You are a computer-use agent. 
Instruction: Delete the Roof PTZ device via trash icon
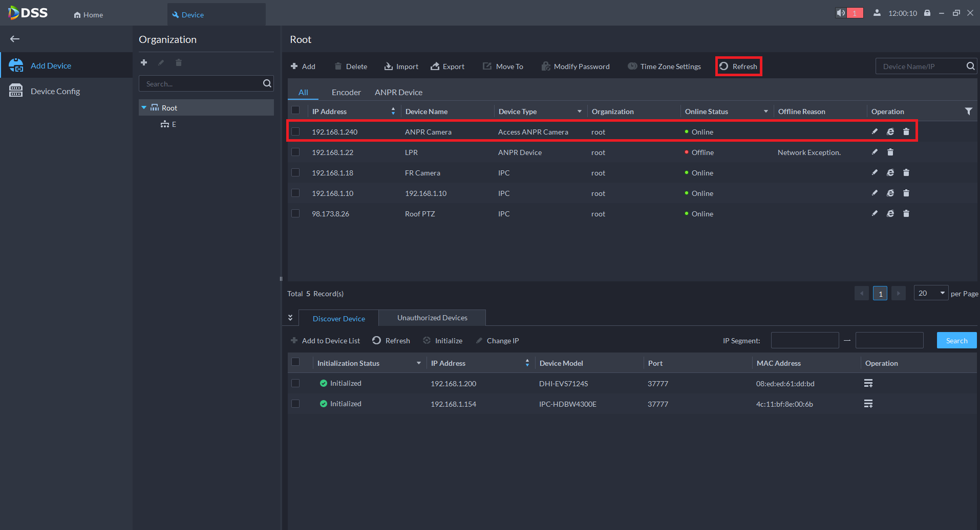pos(906,213)
